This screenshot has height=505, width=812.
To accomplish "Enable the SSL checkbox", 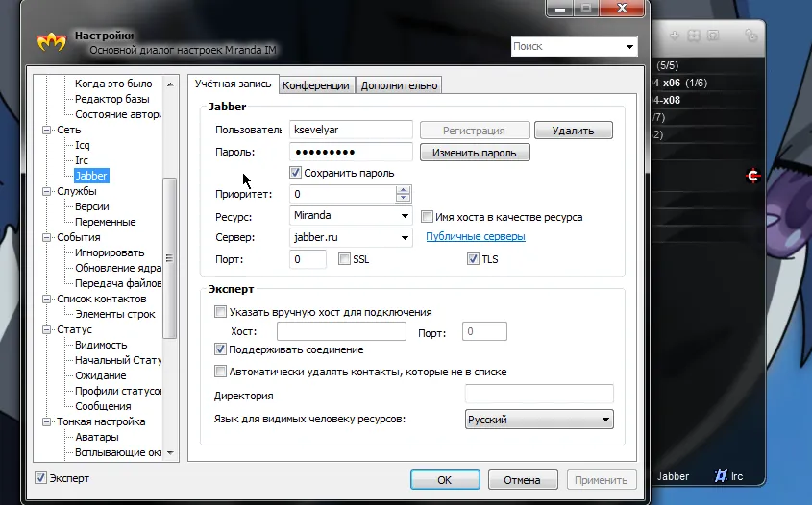I will point(345,259).
